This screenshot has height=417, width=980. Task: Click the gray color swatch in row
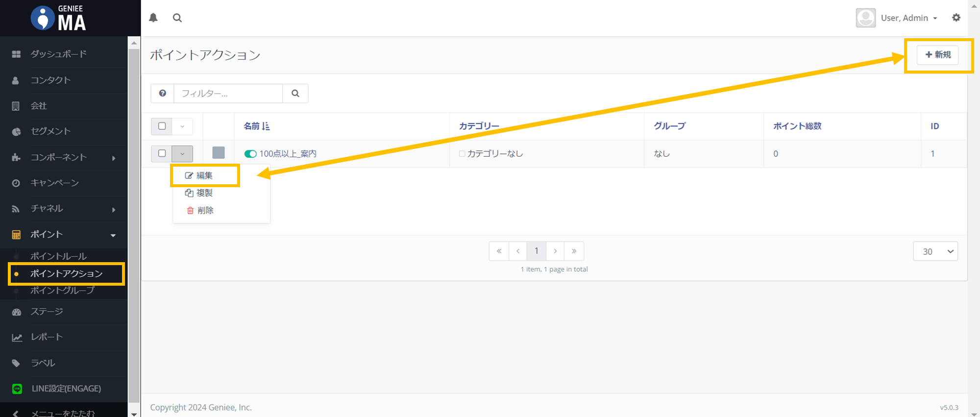[x=219, y=153]
